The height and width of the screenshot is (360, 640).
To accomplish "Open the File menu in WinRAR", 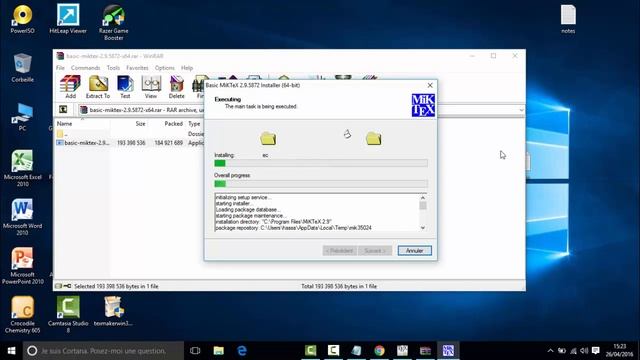I will [60, 68].
